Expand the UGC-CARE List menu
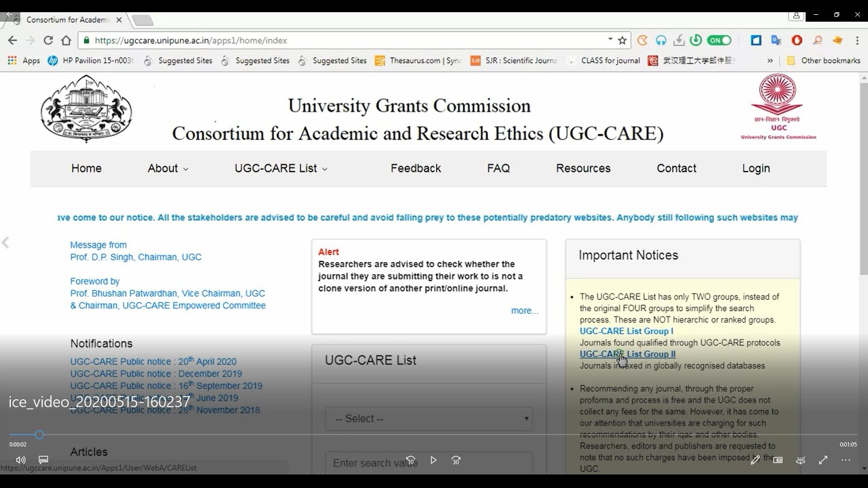 (281, 168)
